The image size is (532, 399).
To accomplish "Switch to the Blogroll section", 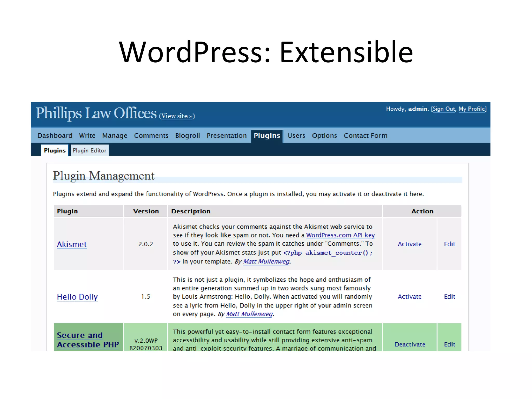I will [x=188, y=136].
